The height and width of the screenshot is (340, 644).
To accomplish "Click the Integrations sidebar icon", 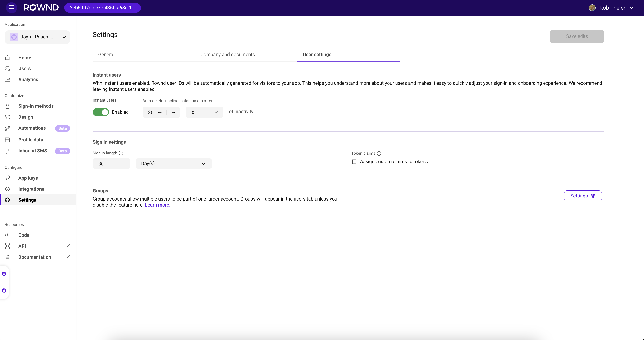I will click(x=8, y=189).
